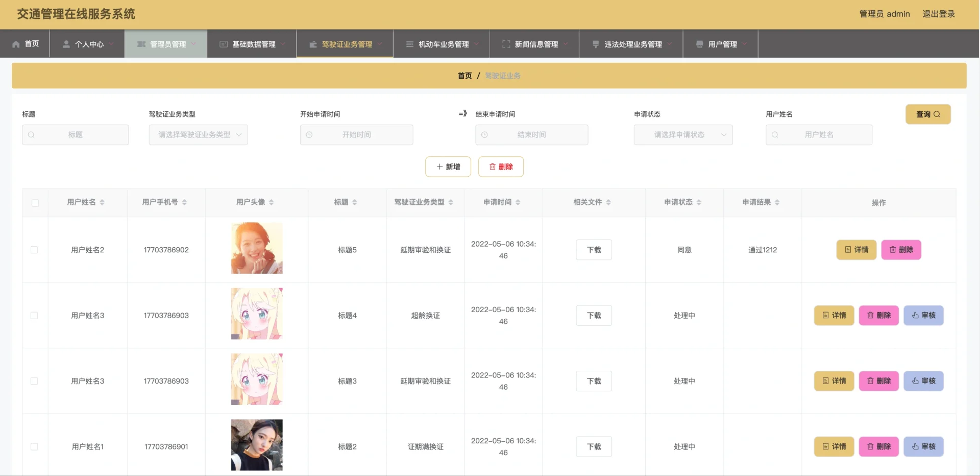Click the sort arrows beside 用户姓名 header
980x476 pixels.
[x=102, y=203]
